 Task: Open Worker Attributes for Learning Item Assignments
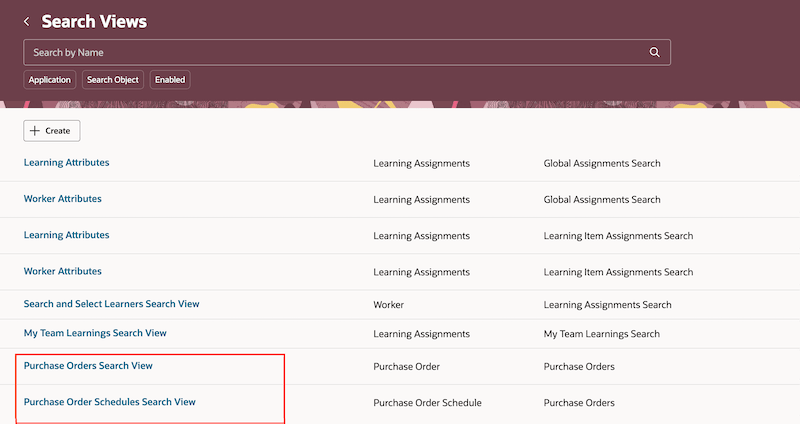click(x=63, y=271)
